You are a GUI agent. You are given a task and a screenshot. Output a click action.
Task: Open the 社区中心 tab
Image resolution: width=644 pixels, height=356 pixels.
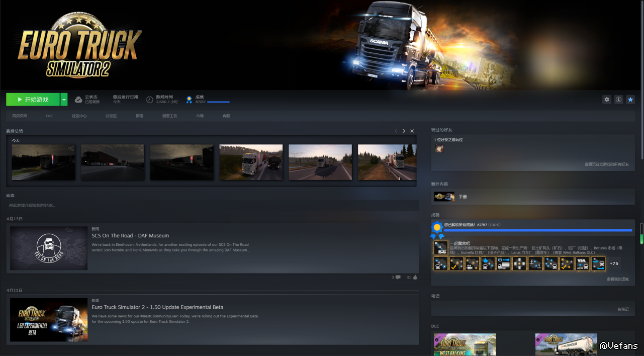tap(79, 116)
